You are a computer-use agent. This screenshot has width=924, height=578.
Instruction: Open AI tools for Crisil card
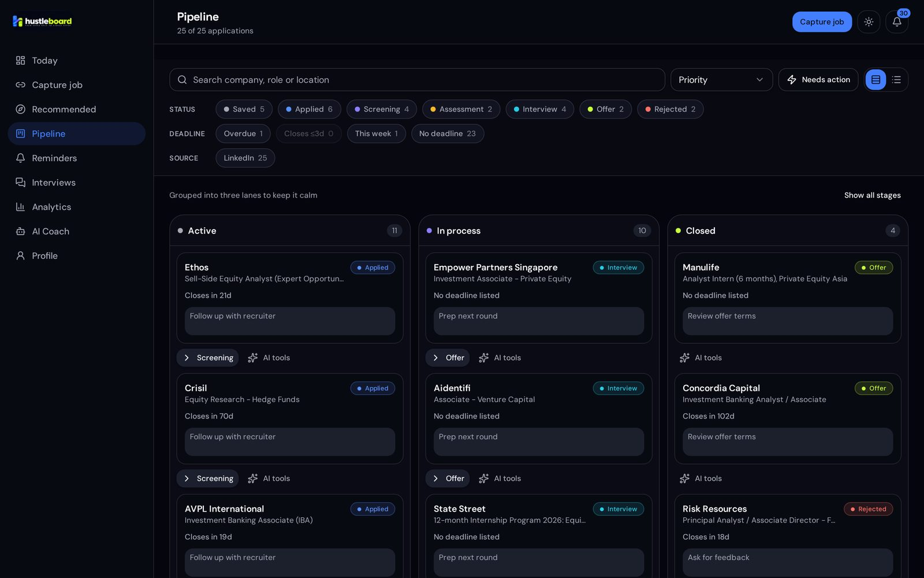click(x=269, y=479)
